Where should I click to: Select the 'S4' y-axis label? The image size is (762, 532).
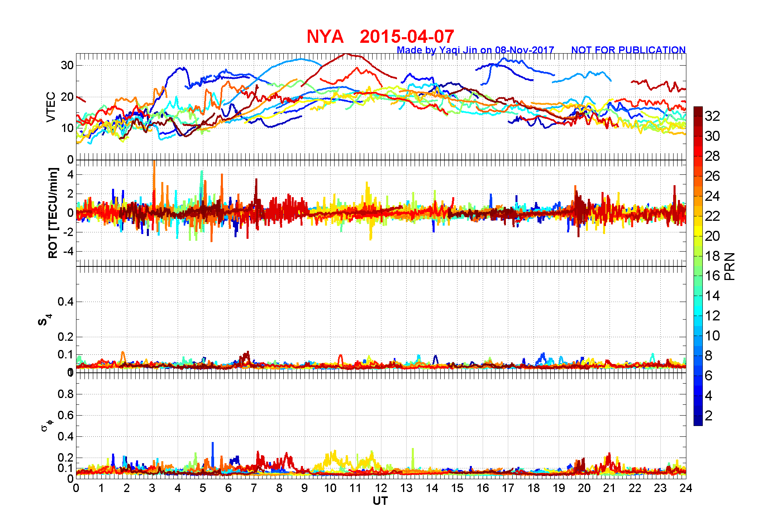coord(45,320)
